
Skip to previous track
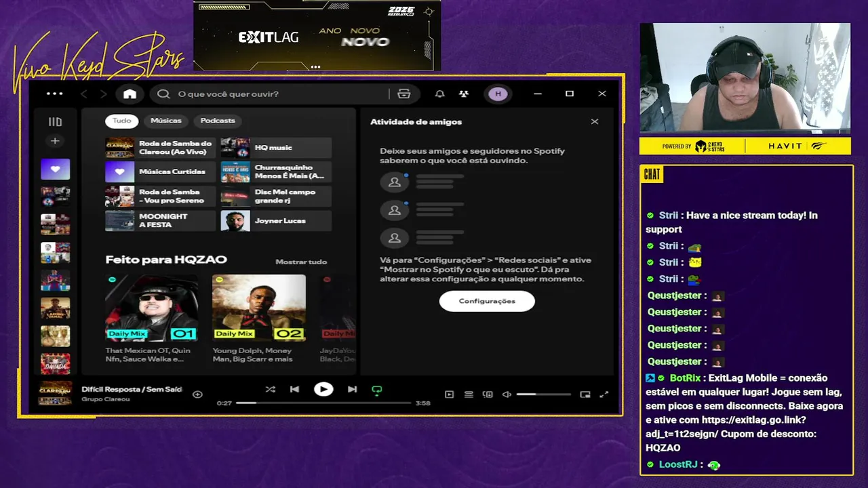294,390
